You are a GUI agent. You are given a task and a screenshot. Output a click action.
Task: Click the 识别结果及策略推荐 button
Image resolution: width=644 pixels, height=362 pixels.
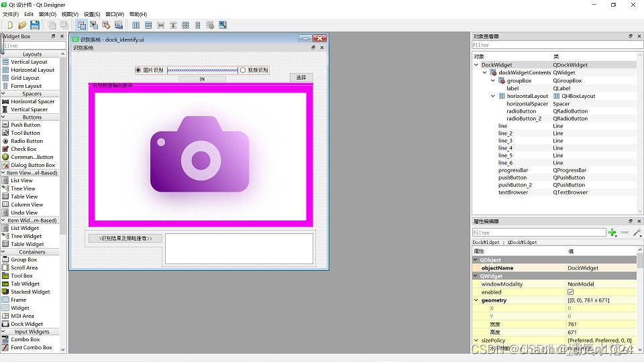[x=125, y=239]
